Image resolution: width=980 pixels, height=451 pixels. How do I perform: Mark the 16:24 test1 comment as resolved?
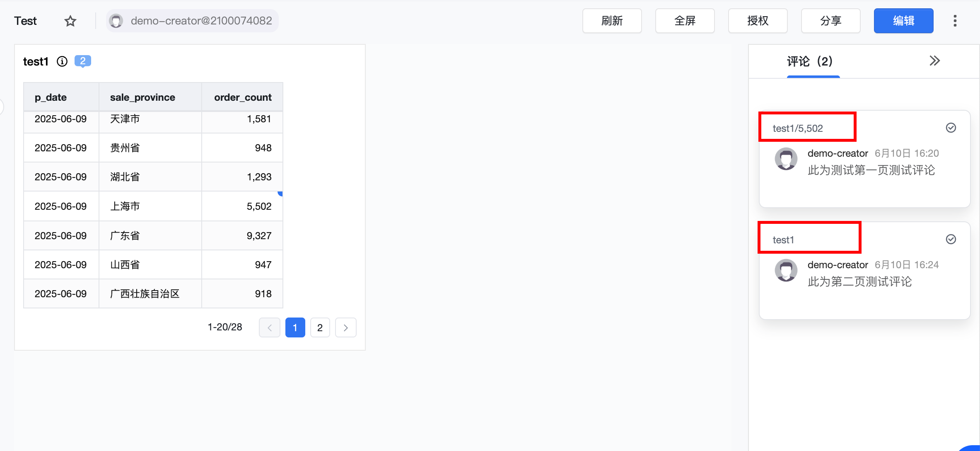951,239
